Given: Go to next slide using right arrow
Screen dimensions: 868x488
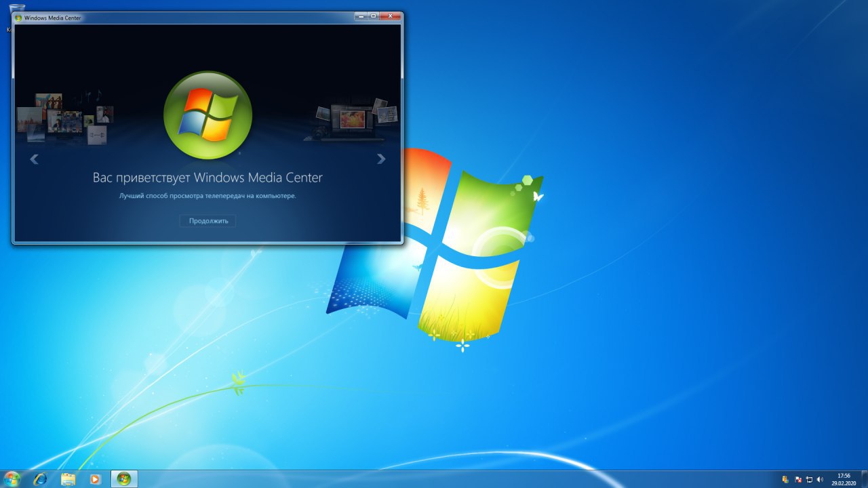Looking at the screenshot, I should coord(381,159).
